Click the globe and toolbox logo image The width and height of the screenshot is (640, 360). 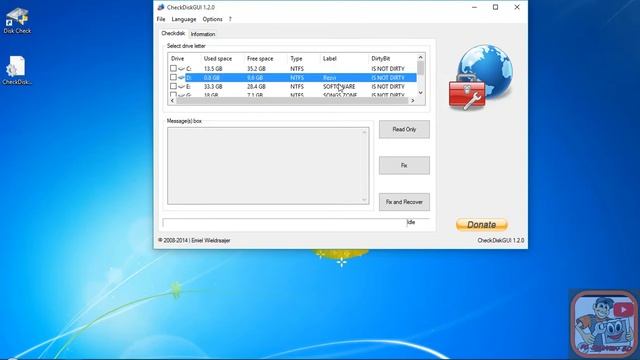481,77
